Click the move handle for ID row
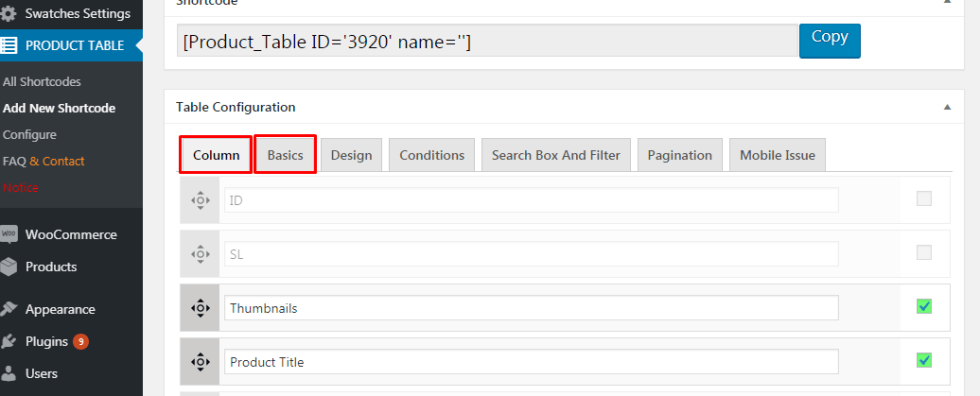Image resolution: width=980 pixels, height=396 pixels. coord(200,200)
